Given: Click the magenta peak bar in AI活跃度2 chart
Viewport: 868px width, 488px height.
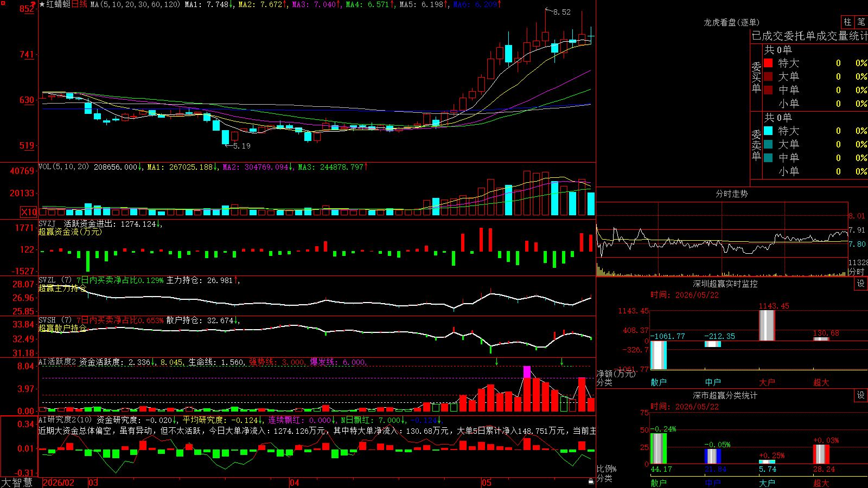Looking at the screenshot, I should pos(527,372).
